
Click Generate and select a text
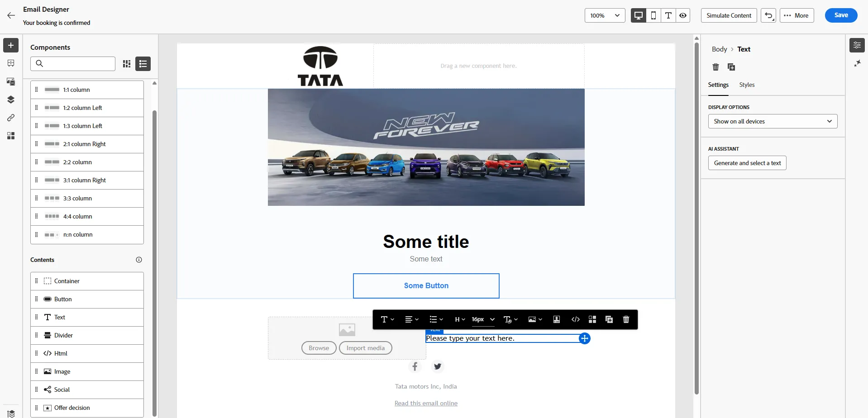pos(747,163)
